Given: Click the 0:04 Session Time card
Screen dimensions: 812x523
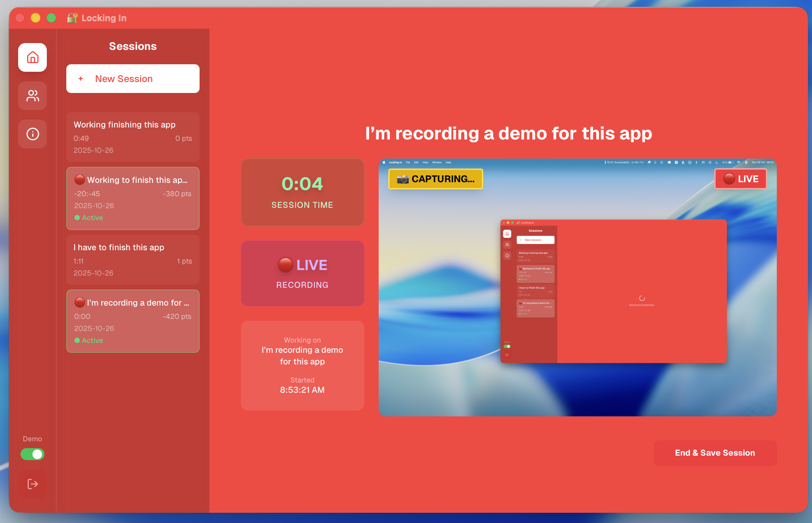Looking at the screenshot, I should pos(302,192).
